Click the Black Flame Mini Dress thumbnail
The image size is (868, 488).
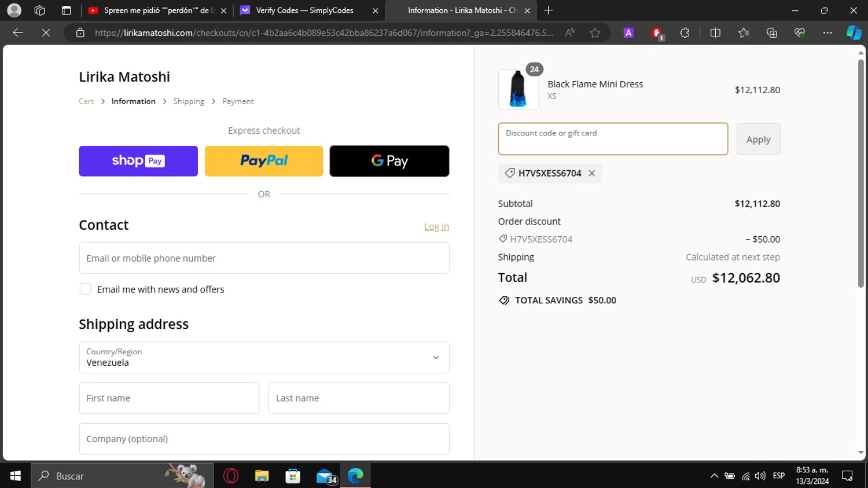pyautogui.click(x=518, y=89)
